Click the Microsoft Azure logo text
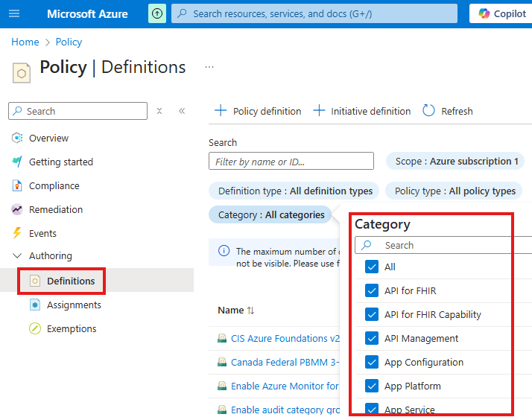The width and height of the screenshot is (532, 417). [87, 13]
